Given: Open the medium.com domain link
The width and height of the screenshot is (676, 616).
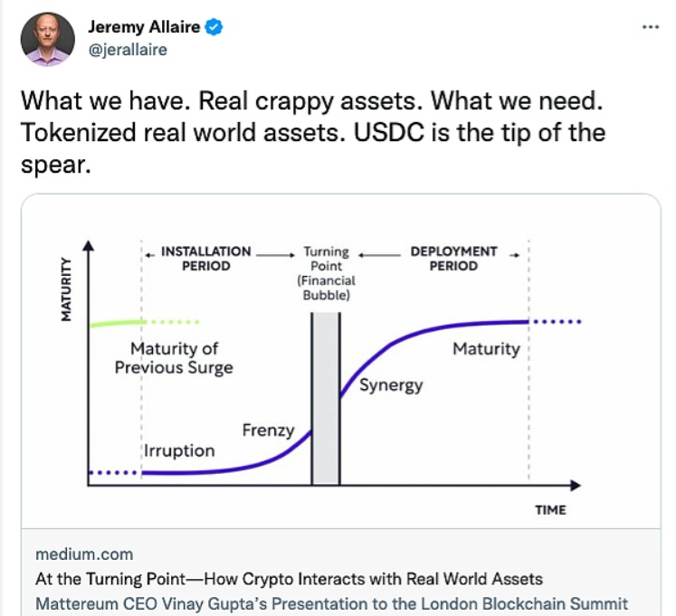Looking at the screenshot, I should point(84,554).
